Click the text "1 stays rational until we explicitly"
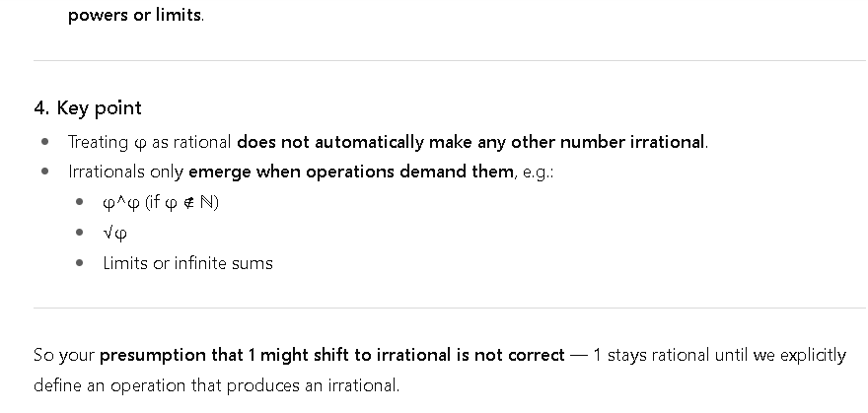The height and width of the screenshot is (413, 868). click(x=719, y=355)
